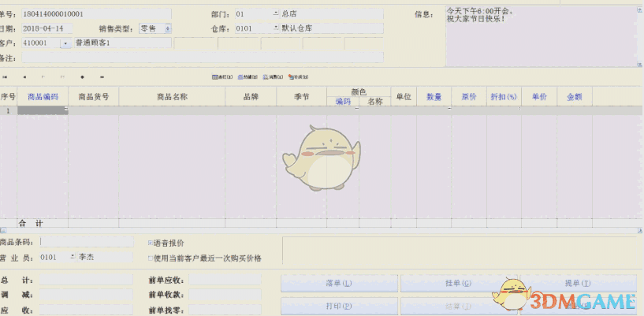644x316 pixels.
Task: Open the dropdown in row 1 颜色编码 cell
Action: pyautogui.click(x=356, y=109)
